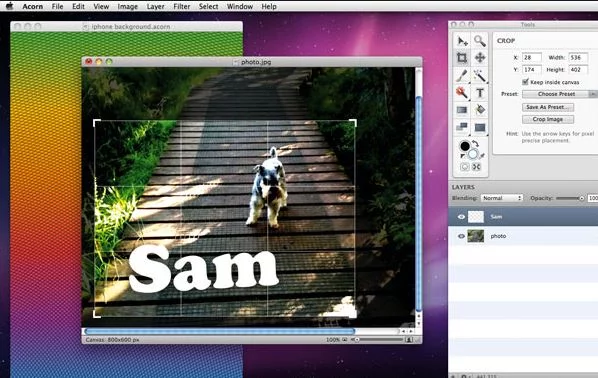The height and width of the screenshot is (378, 598).
Task: Choose the Flood Fill bucket tool
Action: click(480, 110)
